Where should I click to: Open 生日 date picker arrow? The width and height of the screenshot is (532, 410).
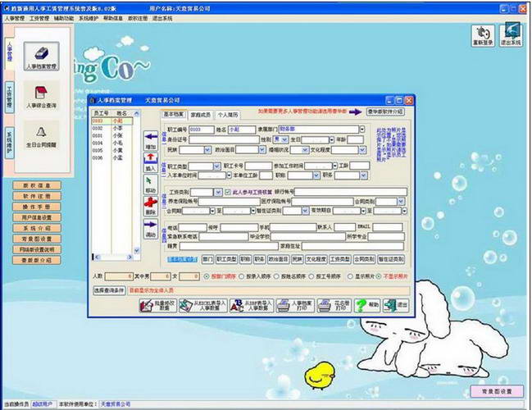pyautogui.click(x=331, y=140)
